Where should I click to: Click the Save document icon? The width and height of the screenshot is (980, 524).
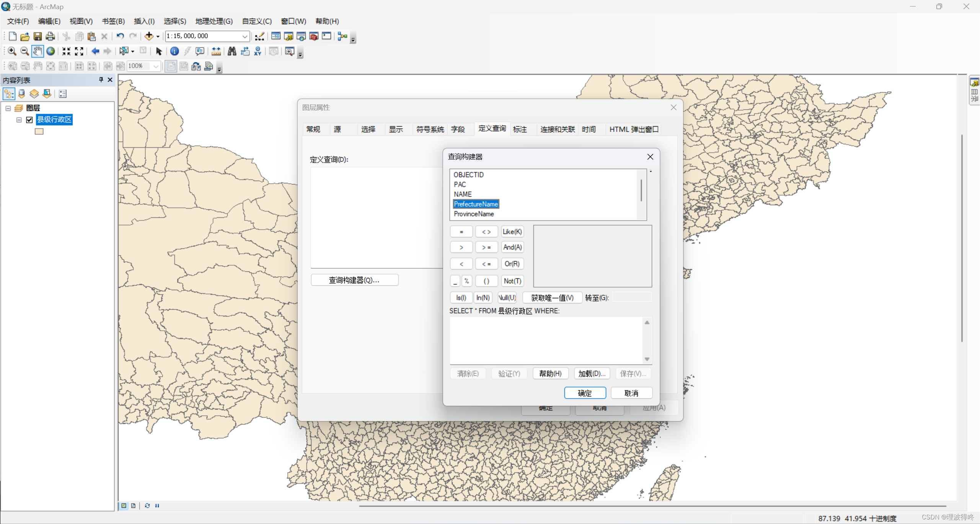pos(38,36)
